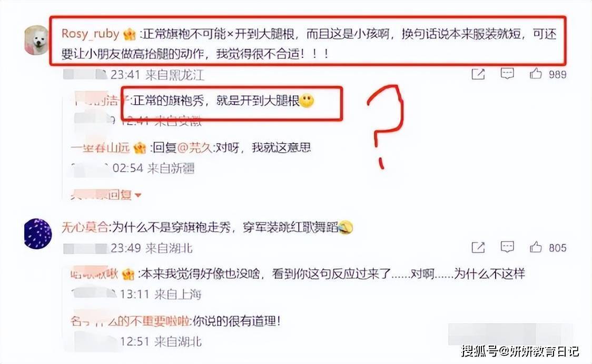This screenshot has height=364, width=592.
Task: Click the smiley emoji in the qipao reply
Action: pyautogui.click(x=306, y=100)
